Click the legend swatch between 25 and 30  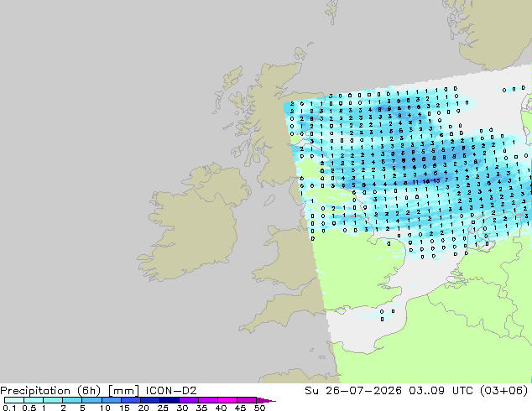(169, 400)
